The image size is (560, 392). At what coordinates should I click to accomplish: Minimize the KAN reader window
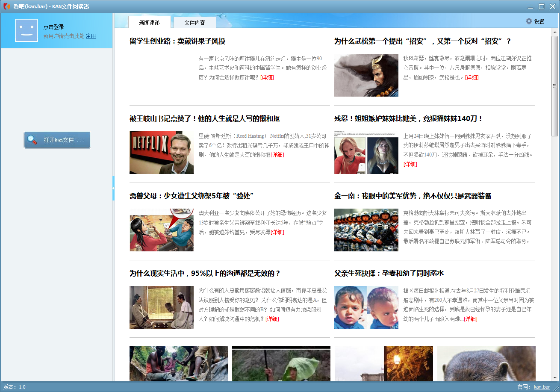(531, 7)
